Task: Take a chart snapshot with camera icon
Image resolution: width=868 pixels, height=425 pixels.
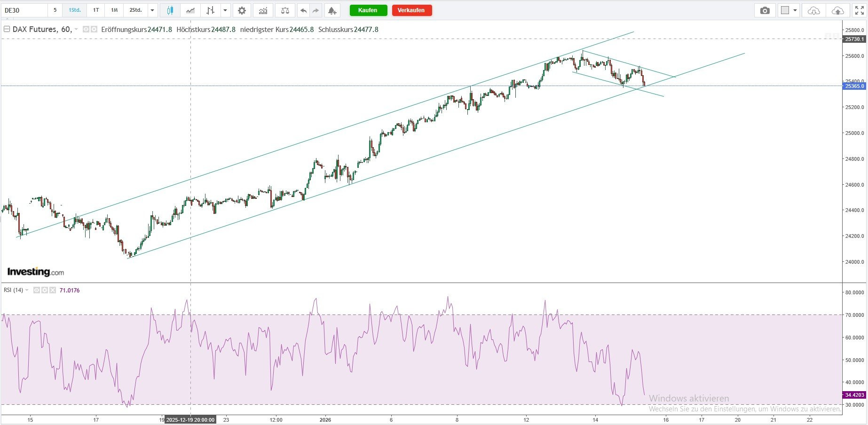Action: click(765, 10)
